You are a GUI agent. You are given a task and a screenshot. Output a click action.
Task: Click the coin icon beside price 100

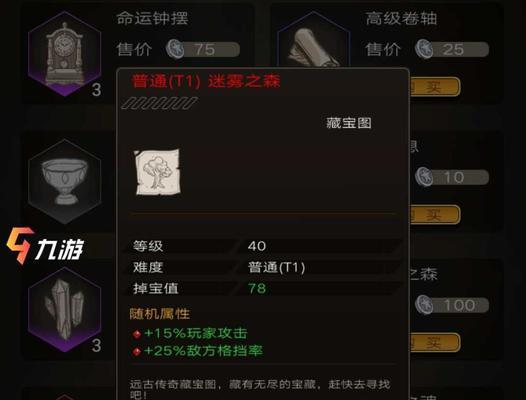coord(424,305)
